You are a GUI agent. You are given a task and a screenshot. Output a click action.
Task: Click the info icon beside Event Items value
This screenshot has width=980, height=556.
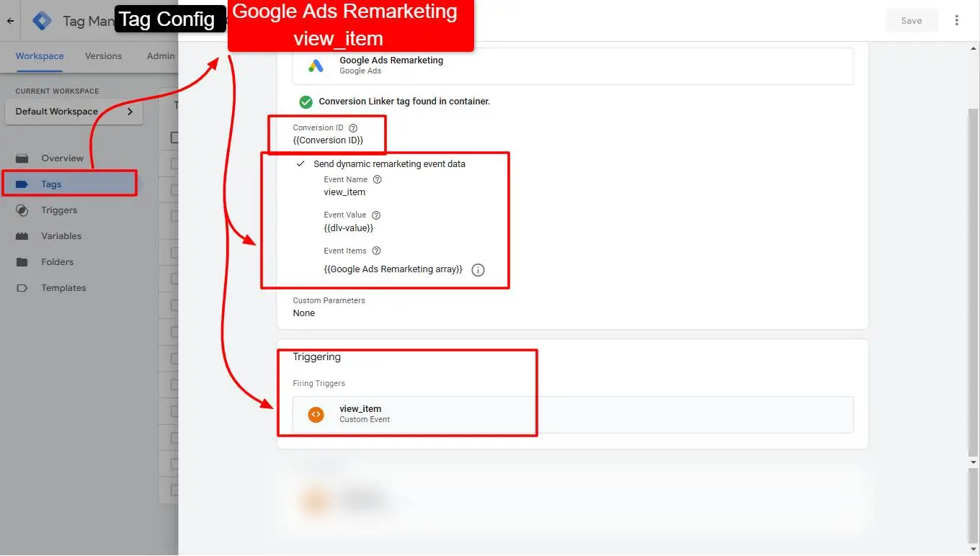478,270
